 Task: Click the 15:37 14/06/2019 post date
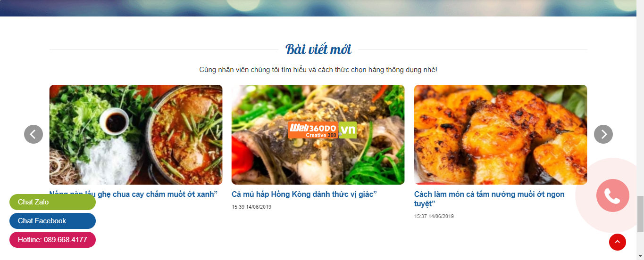click(434, 216)
